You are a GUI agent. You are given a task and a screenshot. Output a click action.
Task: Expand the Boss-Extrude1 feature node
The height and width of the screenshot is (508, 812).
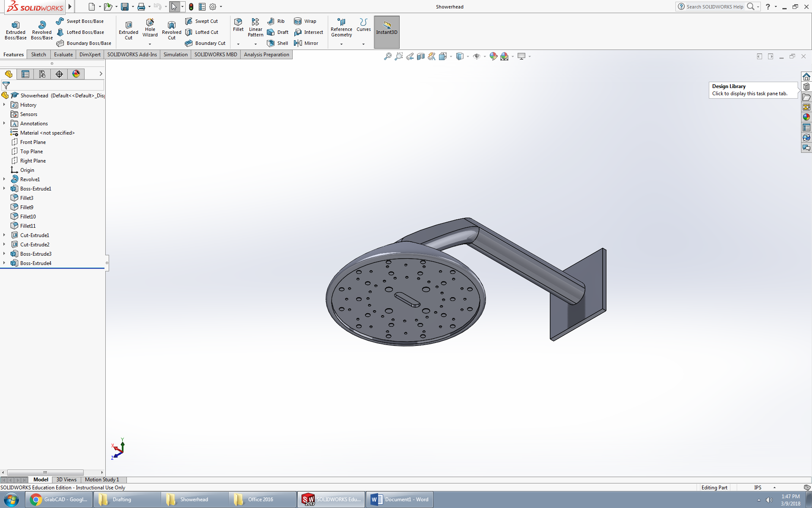tap(4, 188)
